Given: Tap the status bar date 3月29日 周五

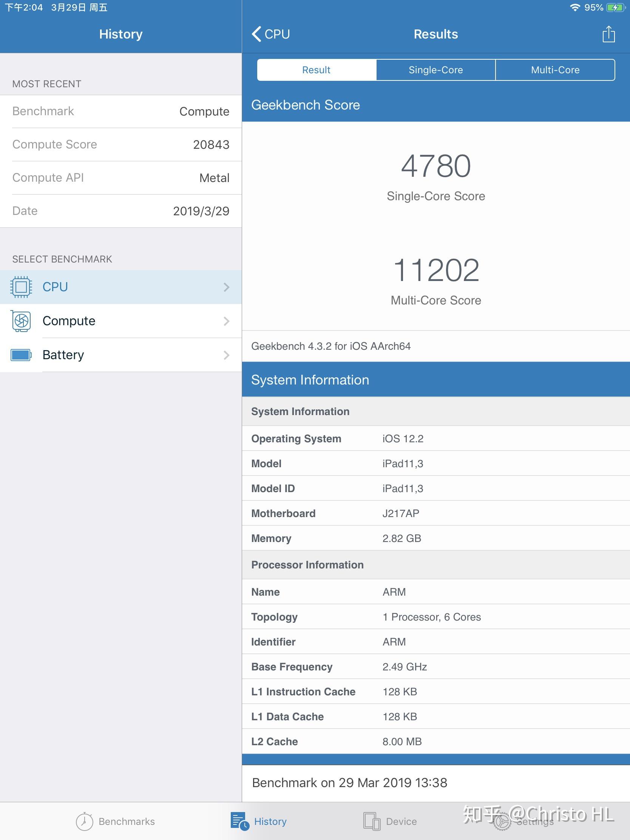Looking at the screenshot, I should (x=79, y=7).
